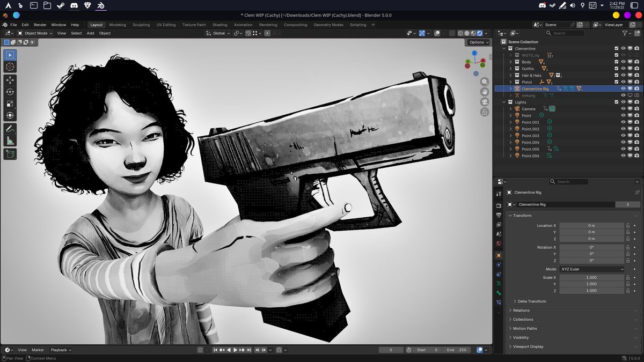
Task: Uncheck the Outfits collection checkbox
Action: [x=616, y=69]
